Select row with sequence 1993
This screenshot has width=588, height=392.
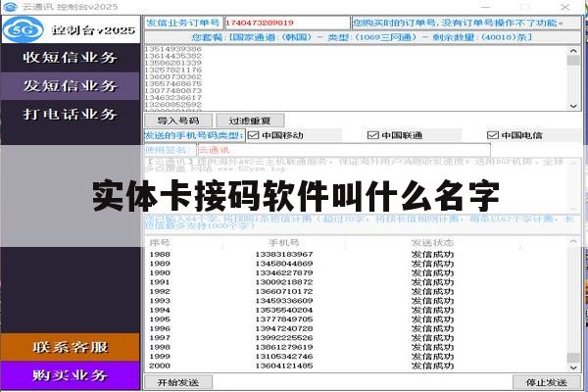357,301
